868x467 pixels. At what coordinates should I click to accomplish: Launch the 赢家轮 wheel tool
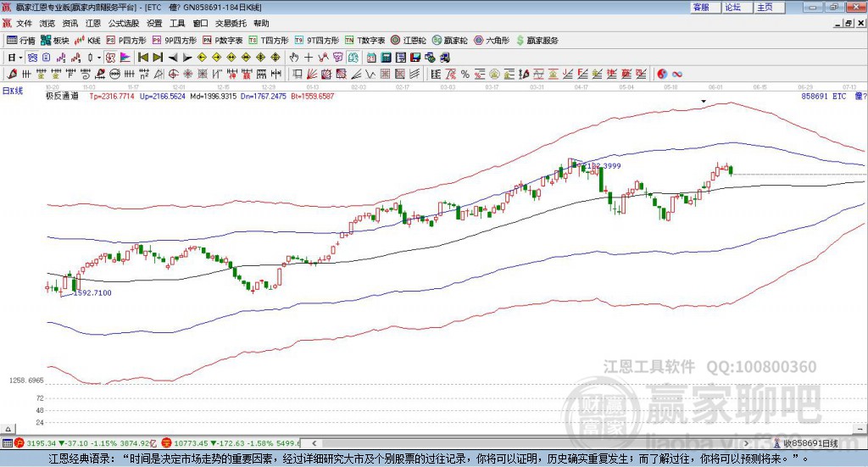click(449, 41)
